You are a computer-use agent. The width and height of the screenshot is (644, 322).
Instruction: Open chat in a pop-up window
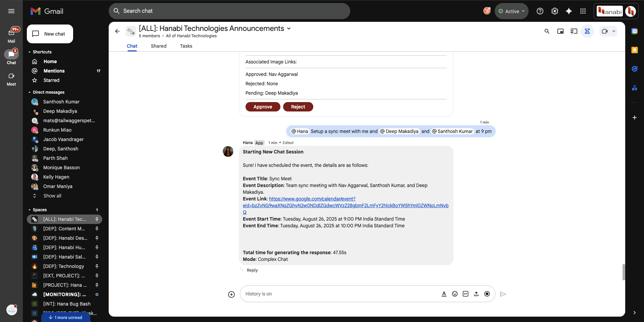[560, 31]
